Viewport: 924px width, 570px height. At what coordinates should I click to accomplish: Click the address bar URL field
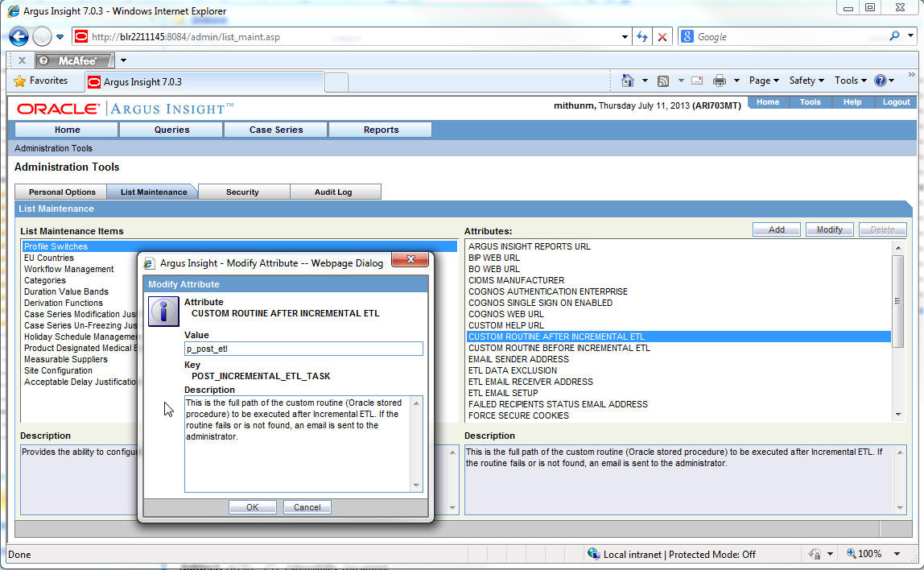pos(348,36)
